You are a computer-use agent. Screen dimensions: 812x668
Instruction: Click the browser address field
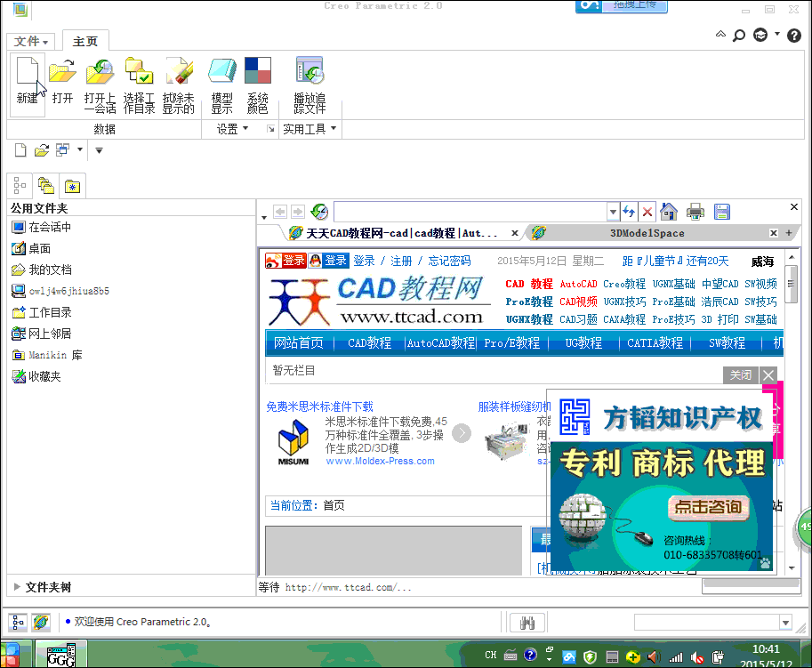[x=470, y=212]
